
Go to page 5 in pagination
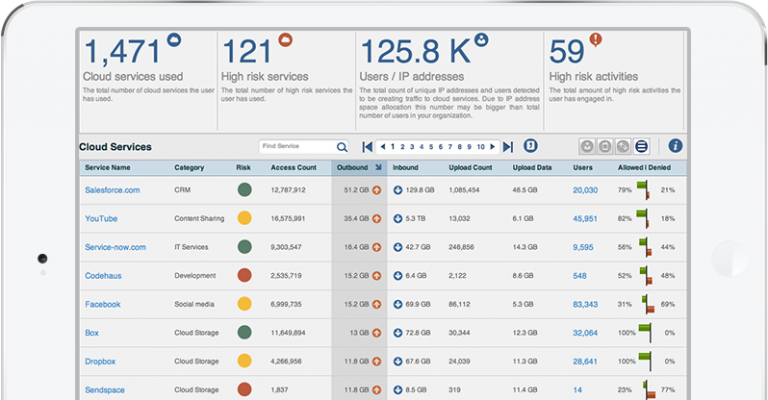pyautogui.click(x=430, y=147)
